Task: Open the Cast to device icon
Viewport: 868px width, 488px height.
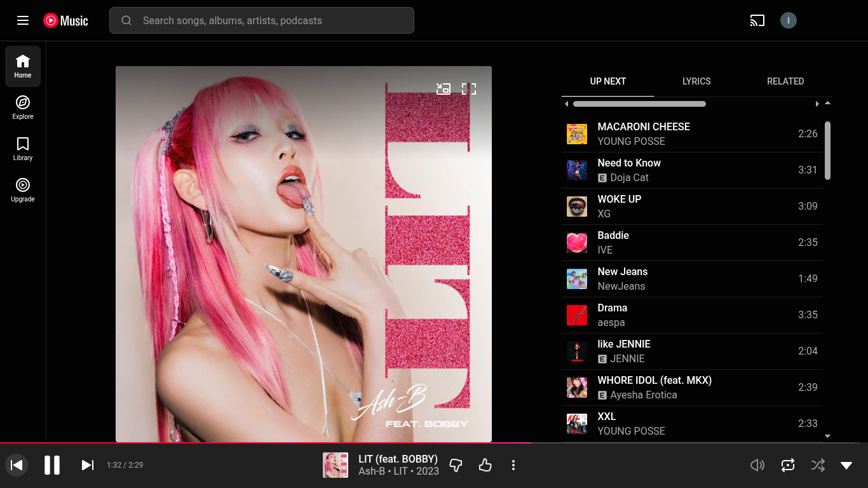Action: pyautogui.click(x=757, y=20)
